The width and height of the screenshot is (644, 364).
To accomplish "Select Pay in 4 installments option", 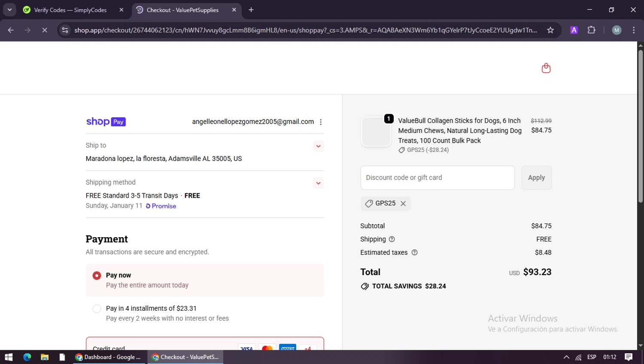I will (x=97, y=309).
